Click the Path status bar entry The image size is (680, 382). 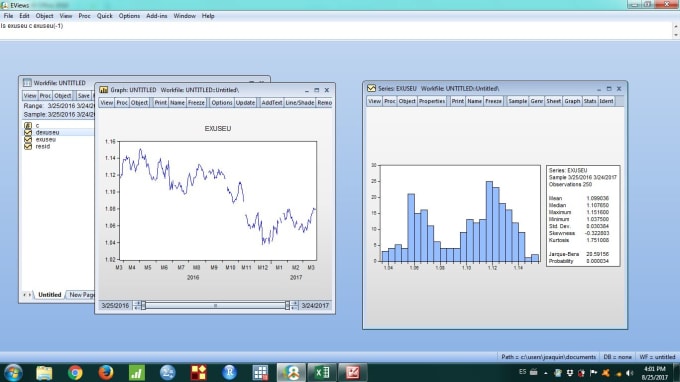point(549,357)
